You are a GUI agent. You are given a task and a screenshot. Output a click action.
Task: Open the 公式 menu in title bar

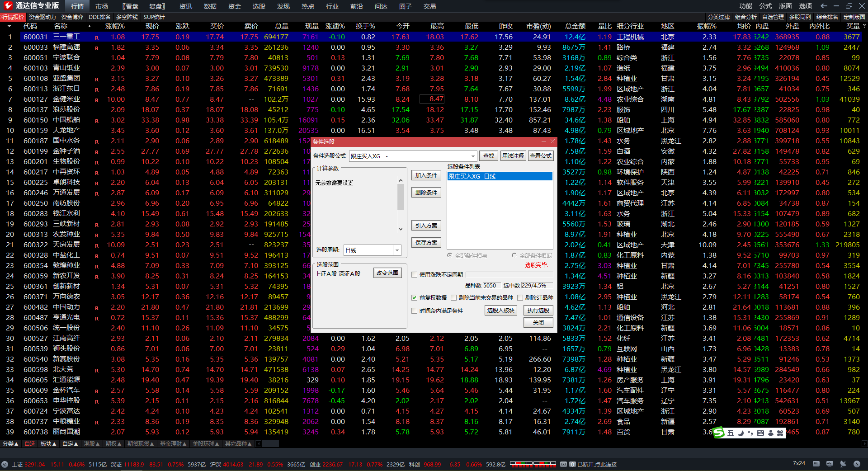[765, 6]
